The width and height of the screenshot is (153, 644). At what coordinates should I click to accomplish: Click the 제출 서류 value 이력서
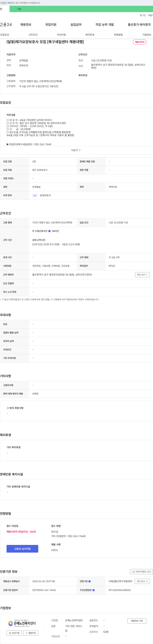[54, 550]
